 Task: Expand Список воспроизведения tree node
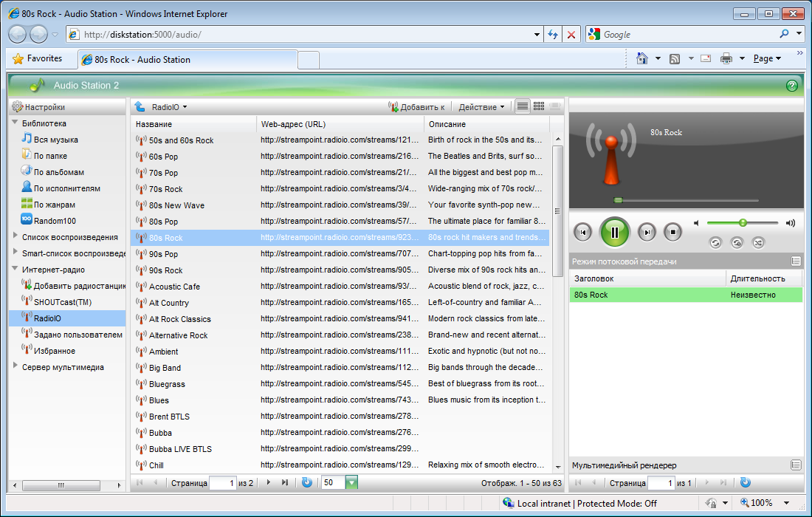click(15, 236)
